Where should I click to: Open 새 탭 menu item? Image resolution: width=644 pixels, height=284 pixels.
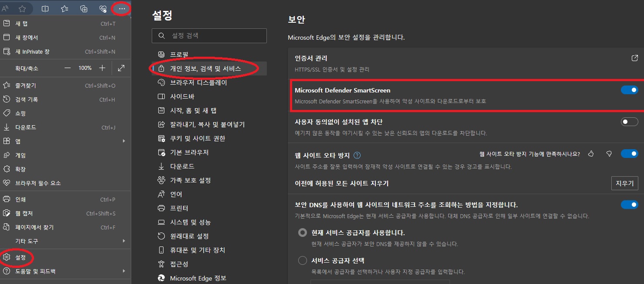(65, 24)
